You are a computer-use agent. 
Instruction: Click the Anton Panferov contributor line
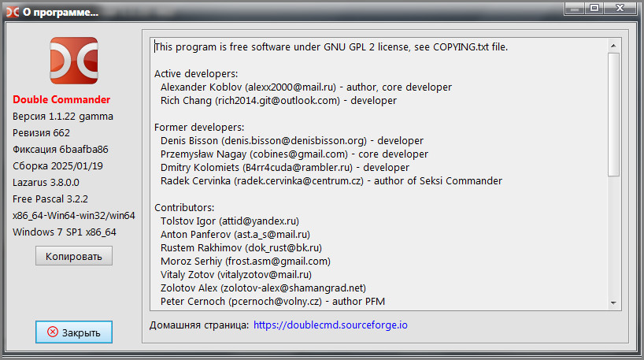[x=235, y=235]
